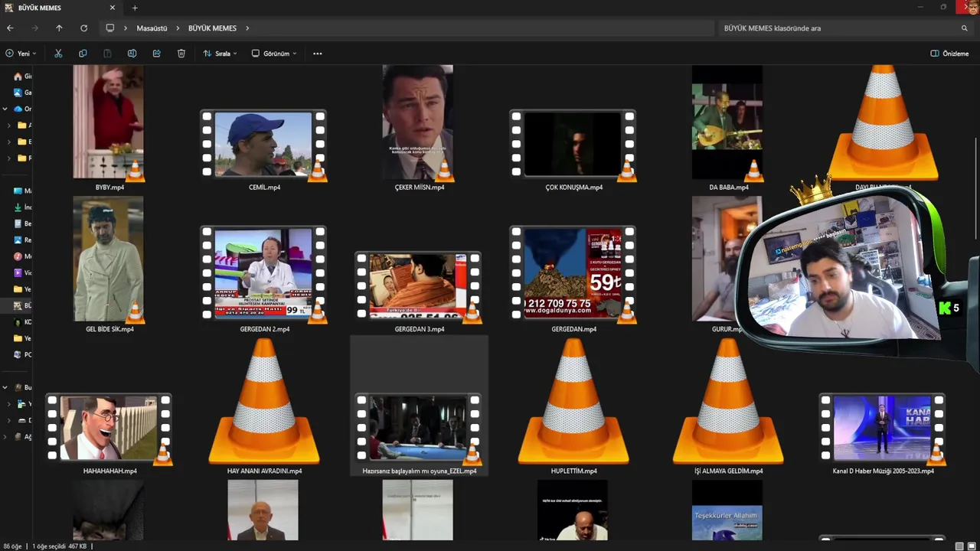The image size is (980, 551).
Task: Go back with the back arrow
Action: pos(10,28)
